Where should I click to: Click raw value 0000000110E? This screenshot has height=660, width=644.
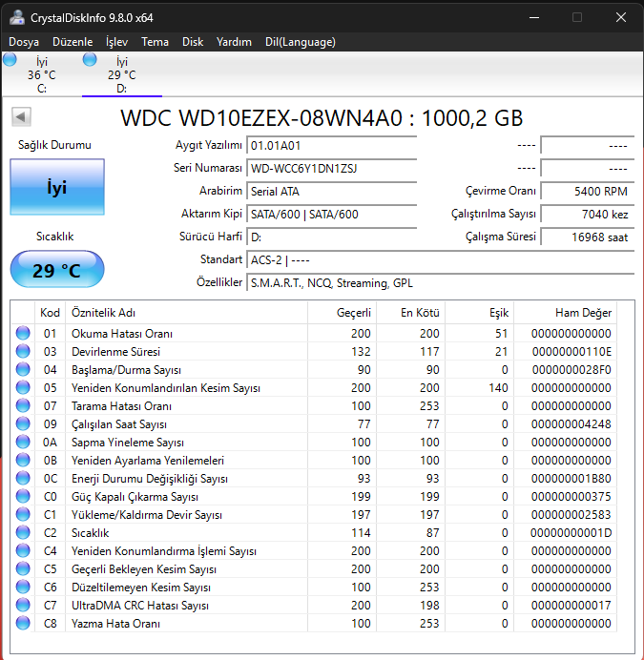[x=571, y=352]
